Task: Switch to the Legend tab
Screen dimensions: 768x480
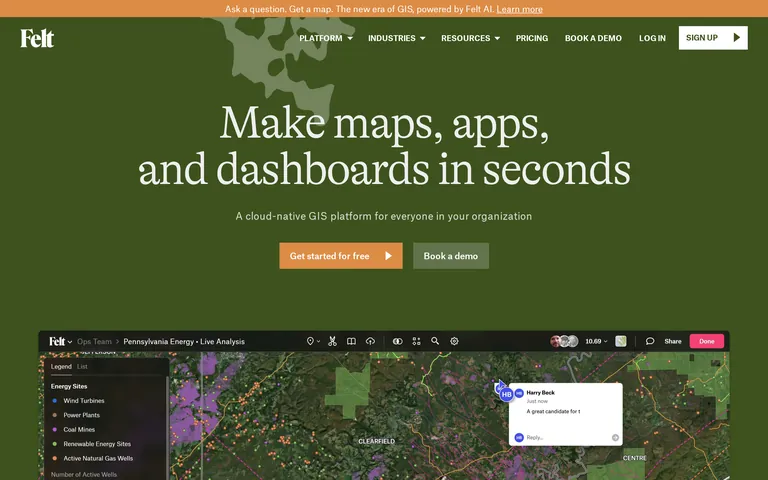Action: pyautogui.click(x=61, y=366)
